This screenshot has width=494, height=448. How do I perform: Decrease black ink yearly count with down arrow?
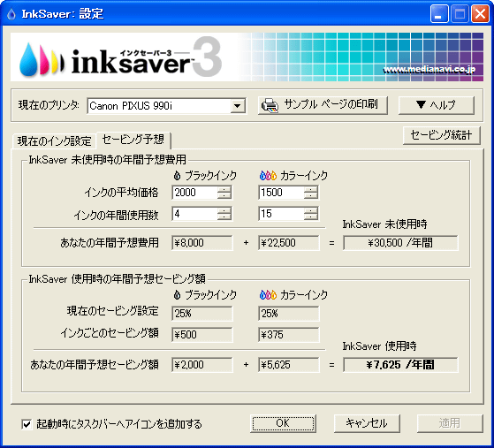[x=224, y=217]
